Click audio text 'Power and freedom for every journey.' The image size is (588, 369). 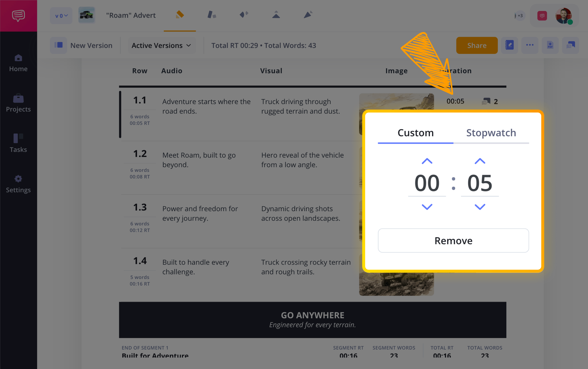[200, 213]
